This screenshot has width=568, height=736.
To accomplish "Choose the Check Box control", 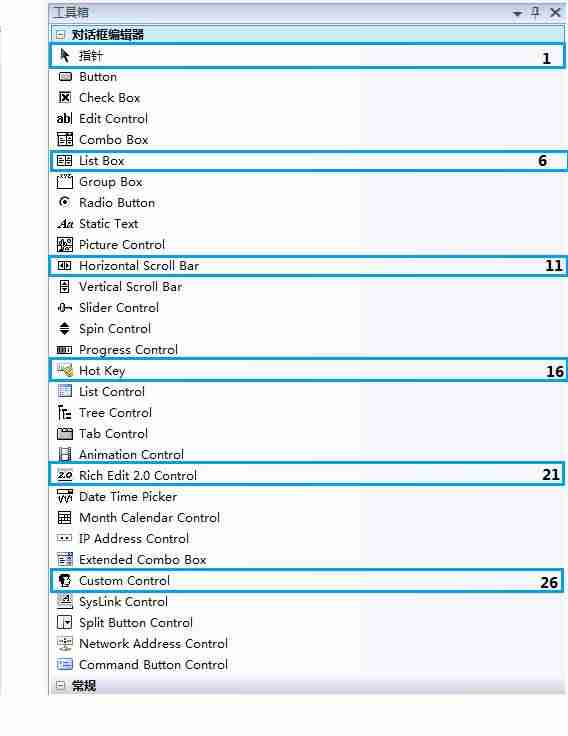I will (307, 98).
